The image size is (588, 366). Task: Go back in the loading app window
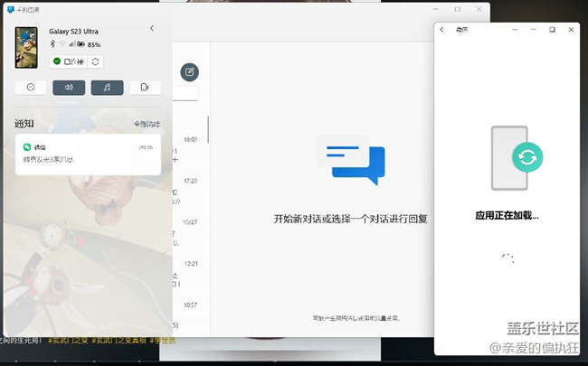pos(441,30)
